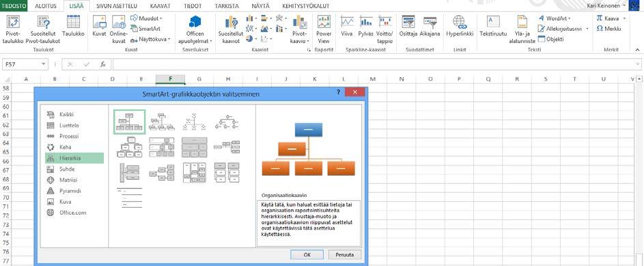Image resolution: width=644 pixels, height=266 pixels.
Task: Click Peruuta to cancel the dialog
Action: (x=344, y=254)
